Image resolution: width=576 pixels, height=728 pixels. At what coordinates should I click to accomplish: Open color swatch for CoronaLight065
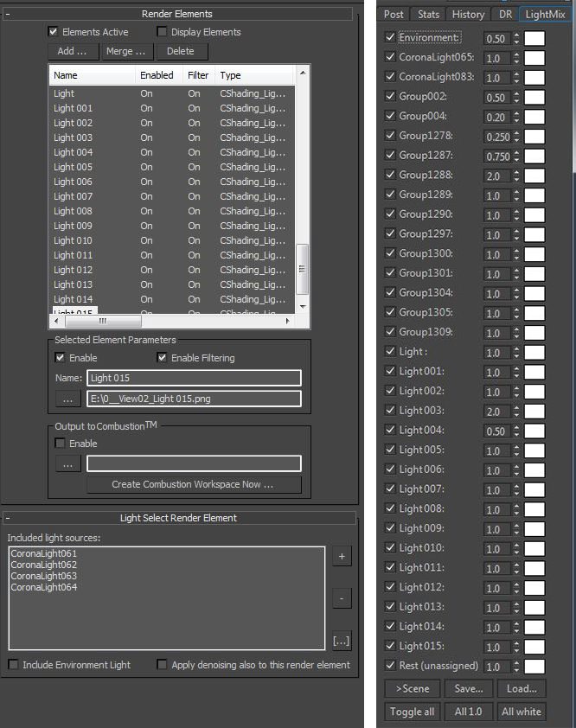(x=534, y=58)
